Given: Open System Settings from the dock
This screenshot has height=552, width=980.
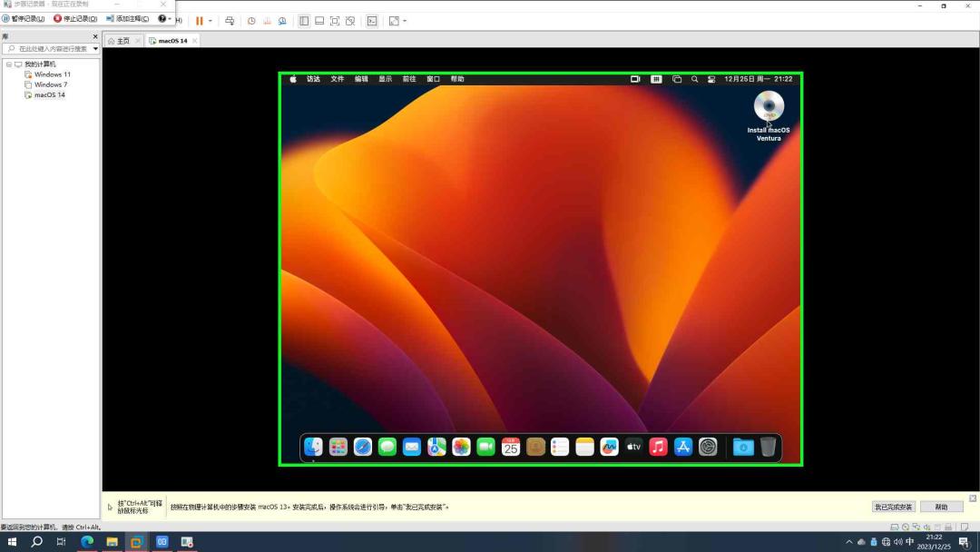Looking at the screenshot, I should [708, 447].
